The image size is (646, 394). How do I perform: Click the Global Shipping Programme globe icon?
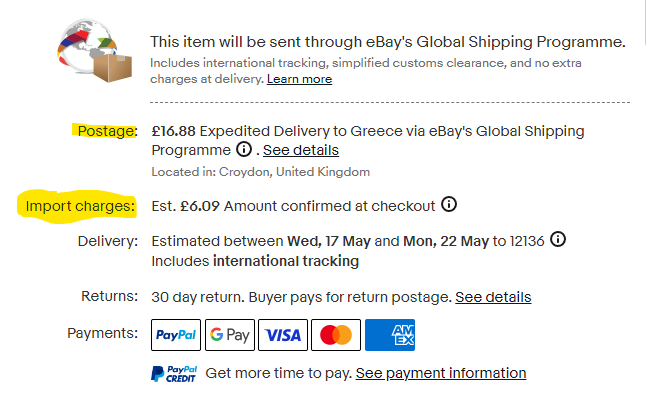point(95,50)
